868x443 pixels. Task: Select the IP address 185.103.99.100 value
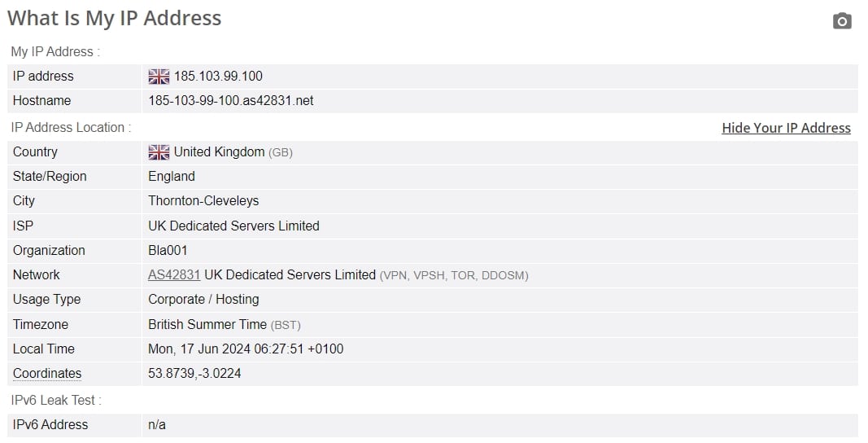coord(218,77)
